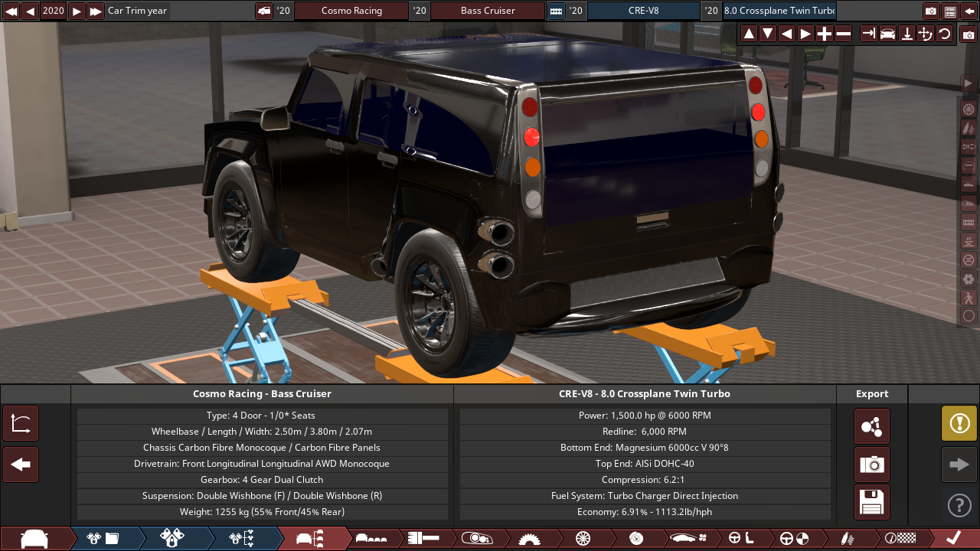Expand the right side panel play arrow

click(x=969, y=83)
